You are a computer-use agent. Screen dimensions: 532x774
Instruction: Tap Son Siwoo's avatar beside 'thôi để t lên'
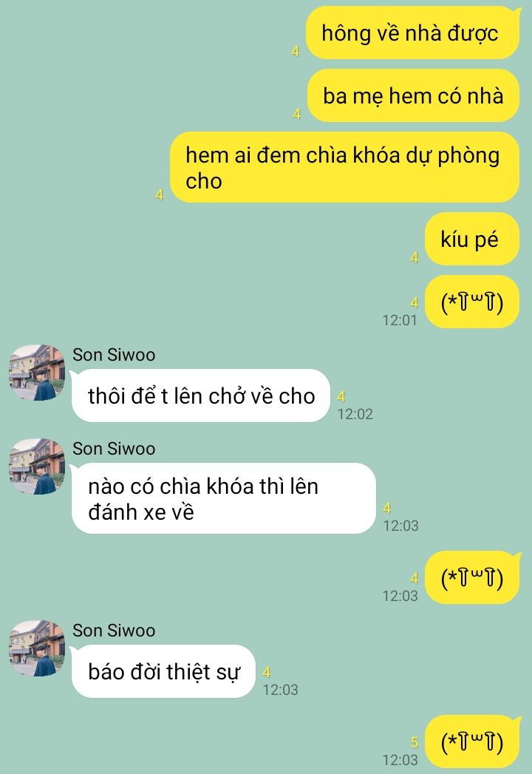pyautogui.click(x=37, y=372)
